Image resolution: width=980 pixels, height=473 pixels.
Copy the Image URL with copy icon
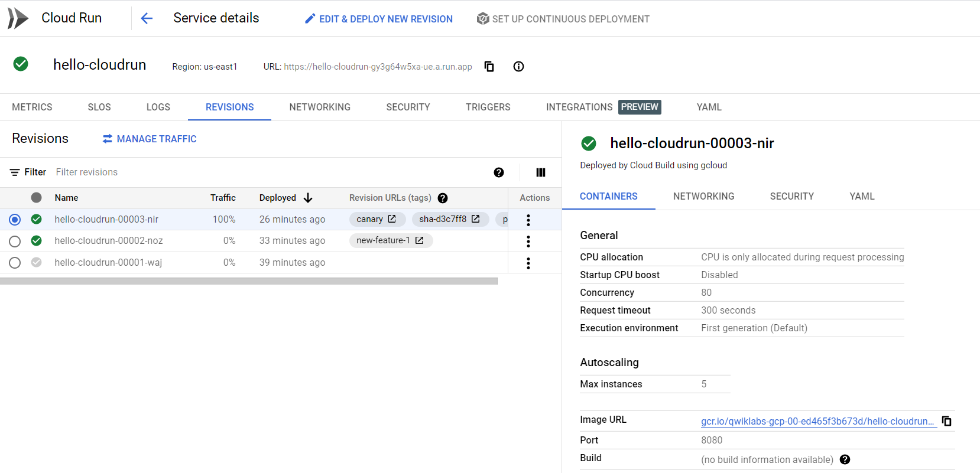(x=946, y=421)
